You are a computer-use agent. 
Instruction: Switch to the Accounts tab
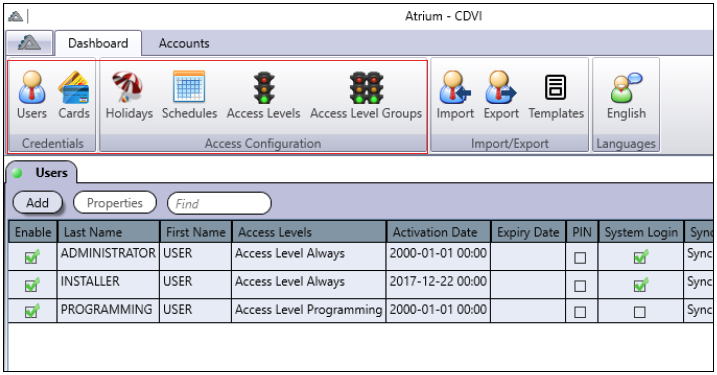184,43
